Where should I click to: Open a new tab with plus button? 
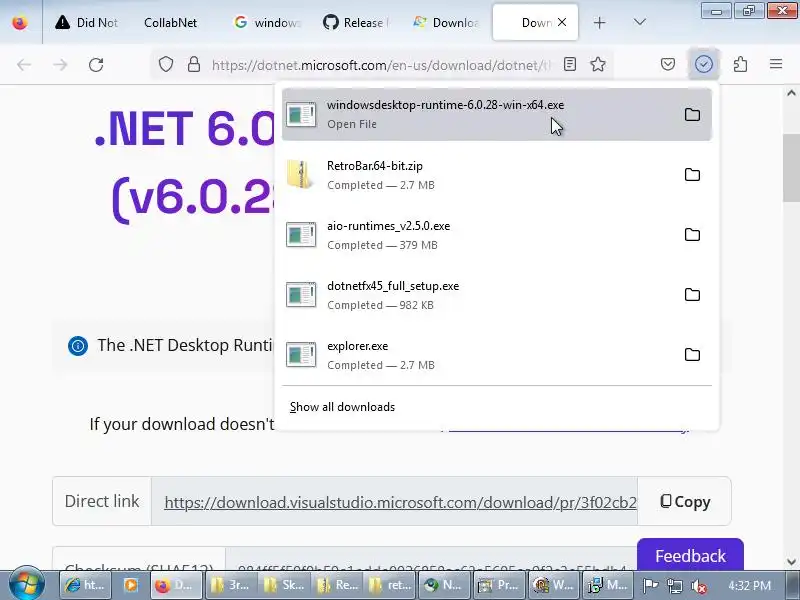[599, 23]
